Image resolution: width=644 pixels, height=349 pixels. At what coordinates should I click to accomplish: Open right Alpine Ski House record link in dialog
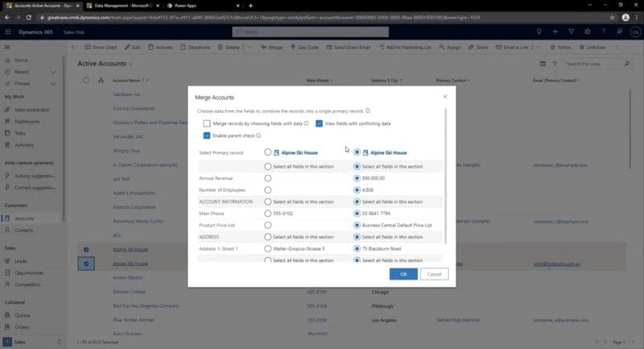pos(389,152)
